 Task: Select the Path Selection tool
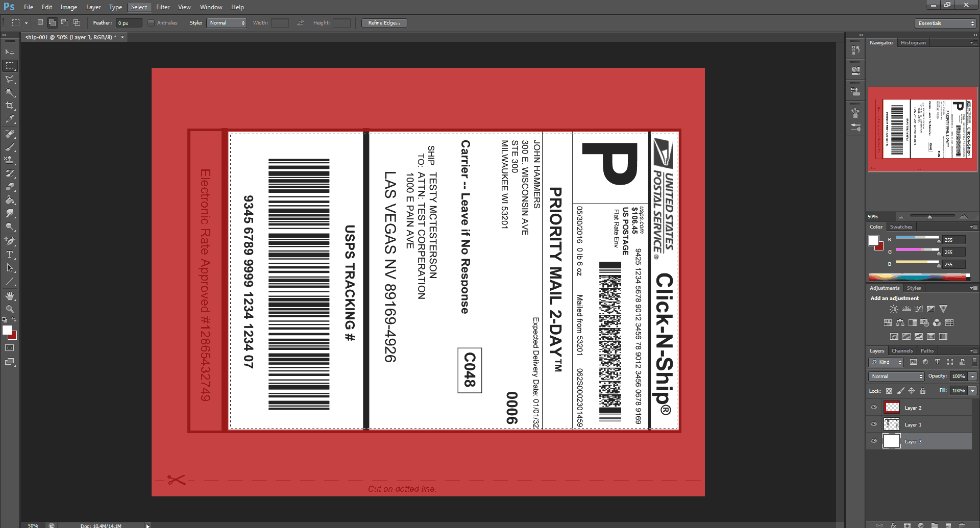[10, 267]
